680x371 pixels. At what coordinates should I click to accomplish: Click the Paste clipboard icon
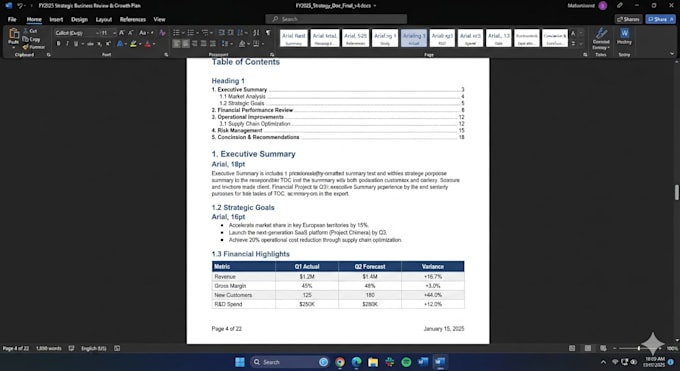13,35
